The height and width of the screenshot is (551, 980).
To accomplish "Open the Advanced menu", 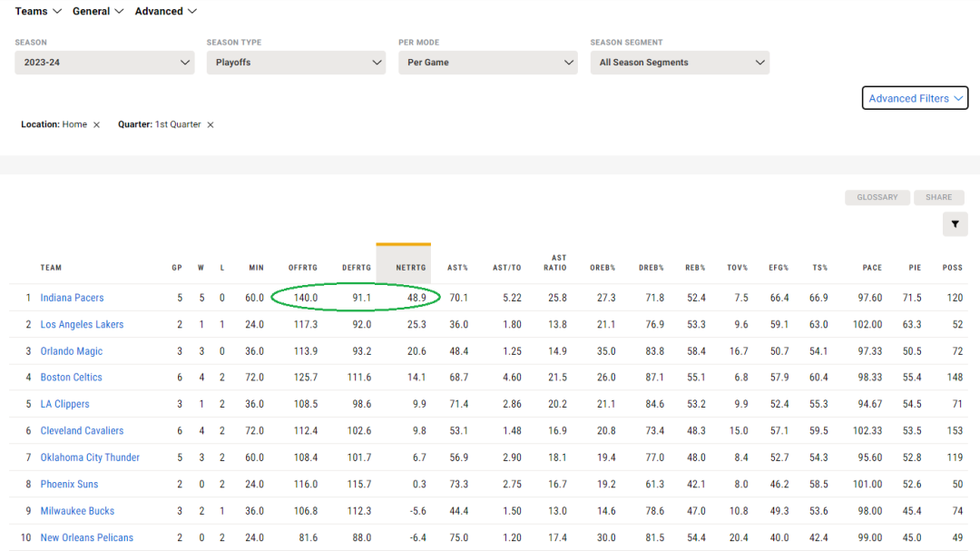I will [x=166, y=11].
